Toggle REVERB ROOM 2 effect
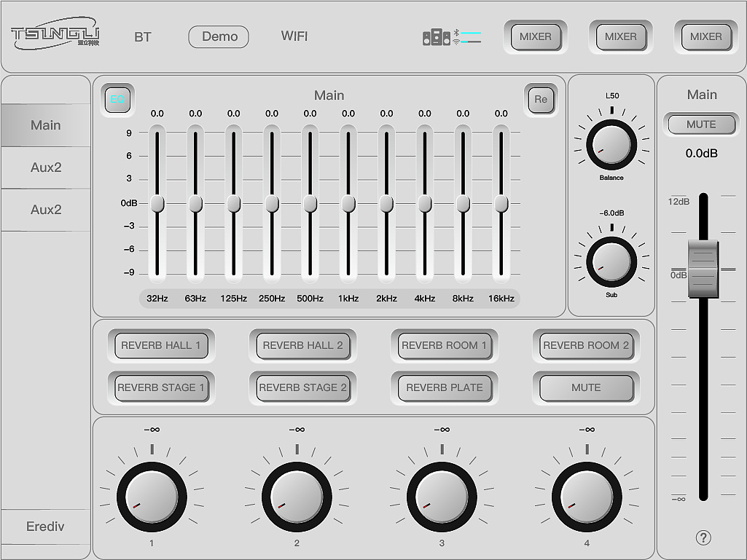This screenshot has width=747, height=560. 586,346
